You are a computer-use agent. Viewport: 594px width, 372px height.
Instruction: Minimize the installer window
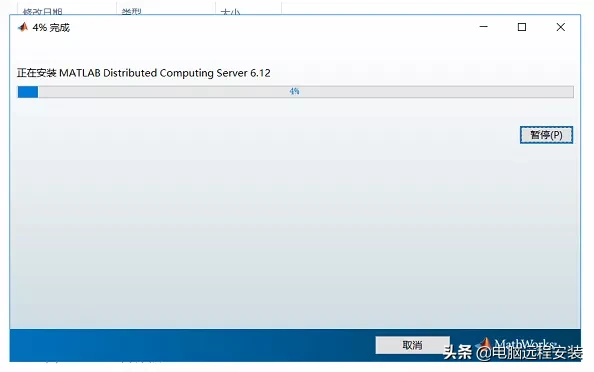pos(483,27)
